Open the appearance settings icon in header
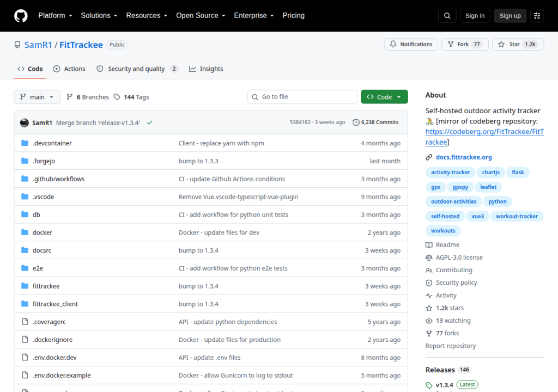This screenshot has width=558, height=392. click(537, 16)
